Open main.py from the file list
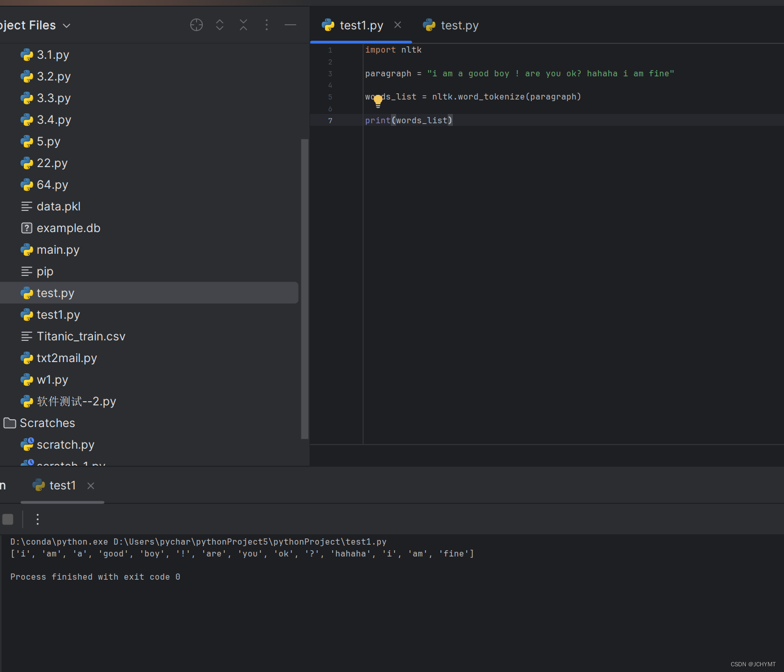784x672 pixels. 58,249
